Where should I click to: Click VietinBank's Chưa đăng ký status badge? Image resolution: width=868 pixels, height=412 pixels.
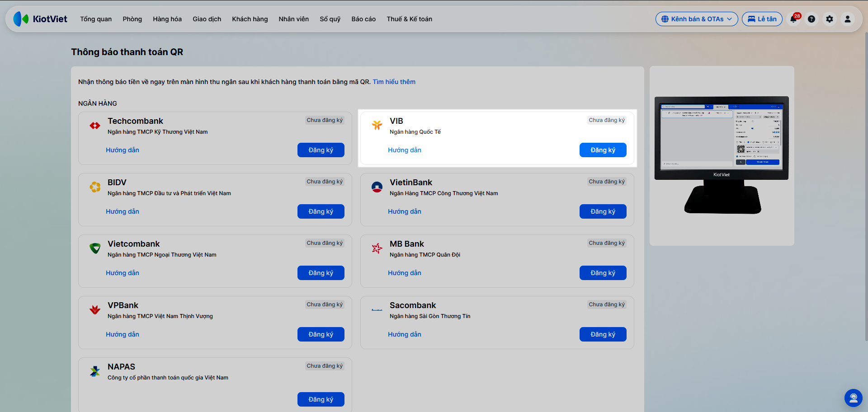click(x=607, y=182)
